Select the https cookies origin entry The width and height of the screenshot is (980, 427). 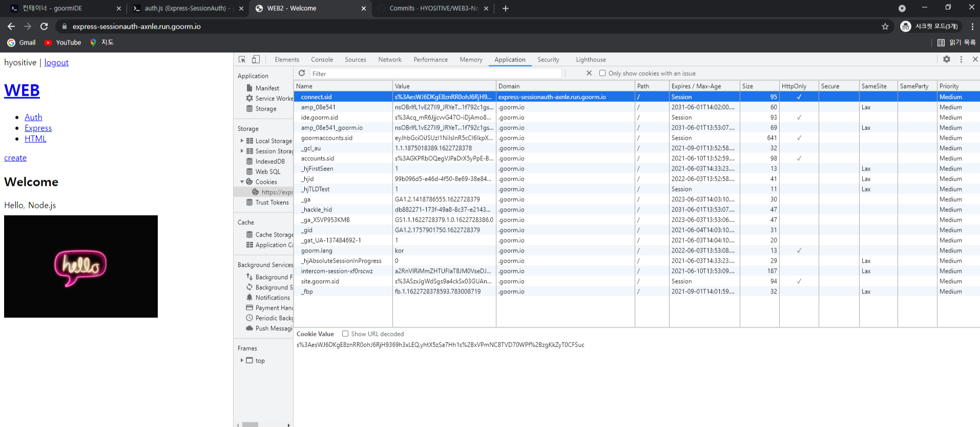[x=273, y=192]
